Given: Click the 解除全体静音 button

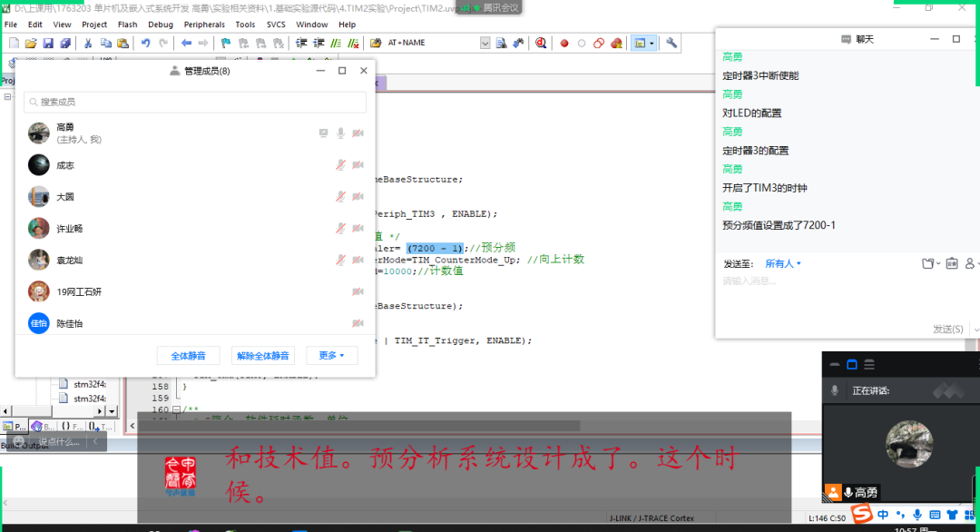Looking at the screenshot, I should [x=263, y=355].
